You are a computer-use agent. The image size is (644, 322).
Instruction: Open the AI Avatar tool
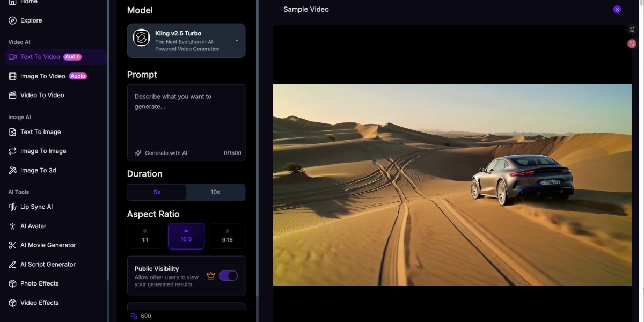(x=33, y=225)
